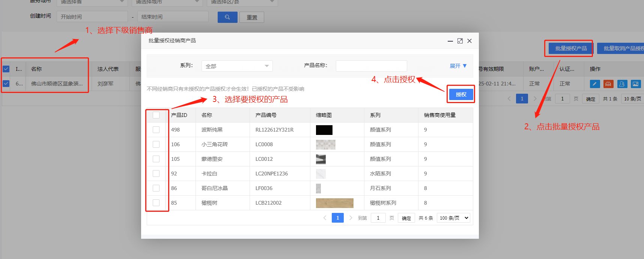Sort by the 销售商使用量 column header
The height and width of the screenshot is (259, 644).
[x=439, y=115]
